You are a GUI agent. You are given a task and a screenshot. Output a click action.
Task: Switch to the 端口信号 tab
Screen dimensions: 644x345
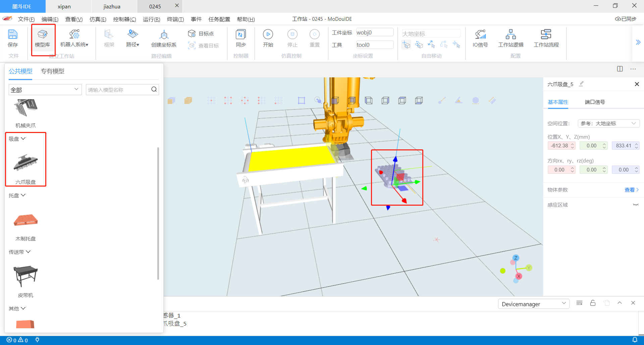click(x=594, y=102)
